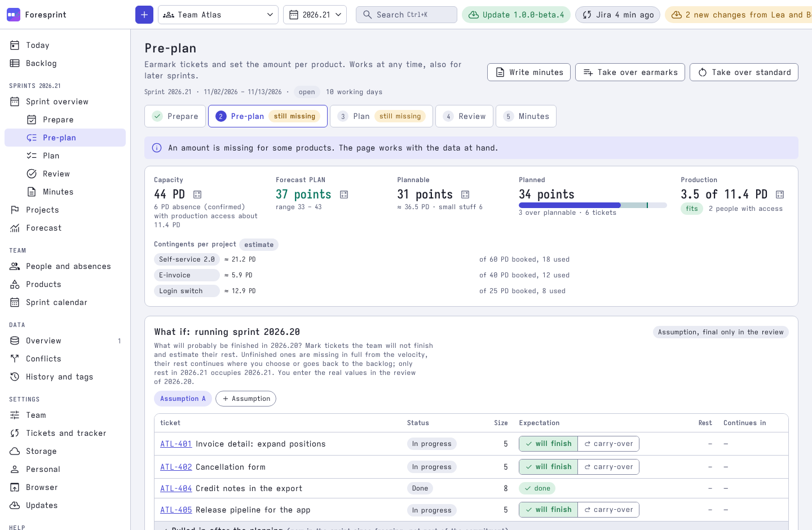The height and width of the screenshot is (530, 812).
Task: Mark ATL-401 as will finish
Action: coord(548,444)
